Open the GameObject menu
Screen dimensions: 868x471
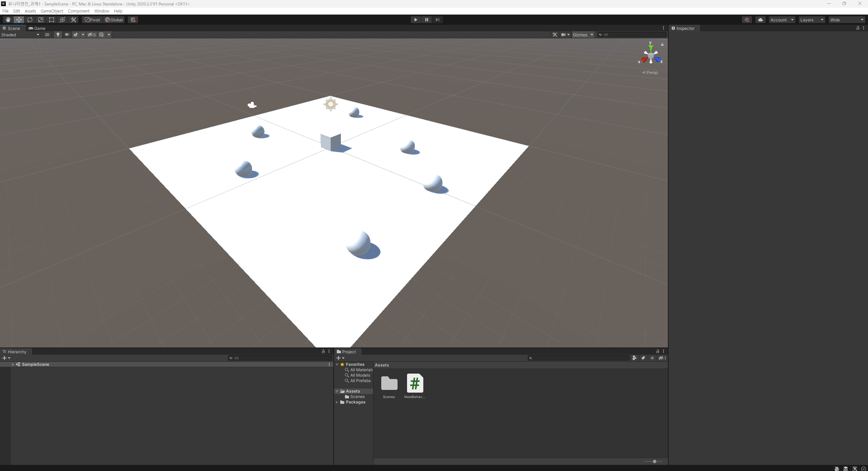[52, 11]
